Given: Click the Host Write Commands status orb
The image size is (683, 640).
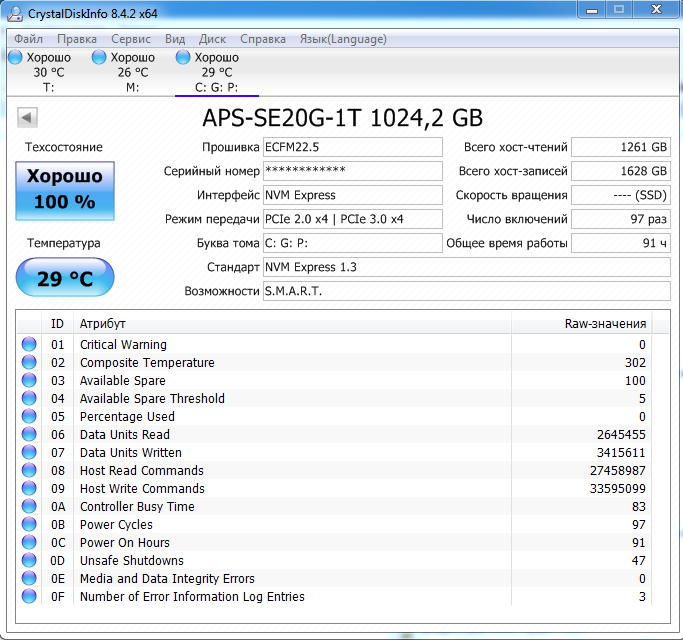Looking at the screenshot, I should (x=29, y=488).
